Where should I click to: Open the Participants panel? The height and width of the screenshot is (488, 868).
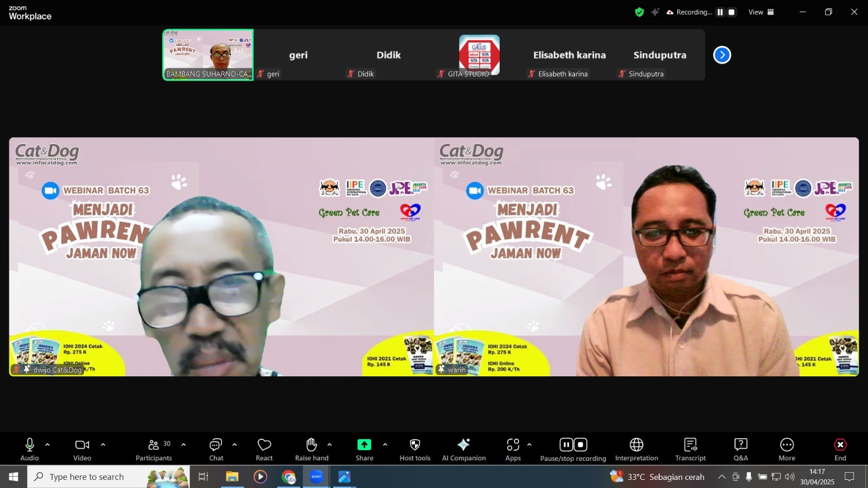[154, 450]
